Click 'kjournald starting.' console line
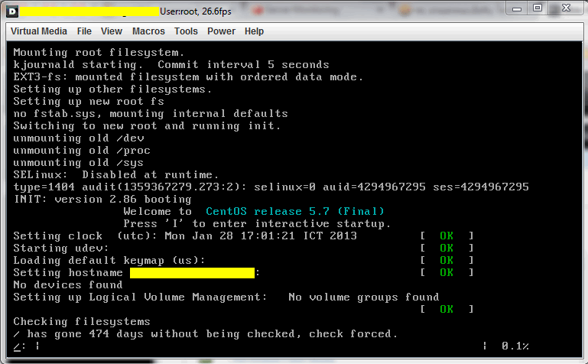This screenshot has width=588, height=364. point(171,65)
